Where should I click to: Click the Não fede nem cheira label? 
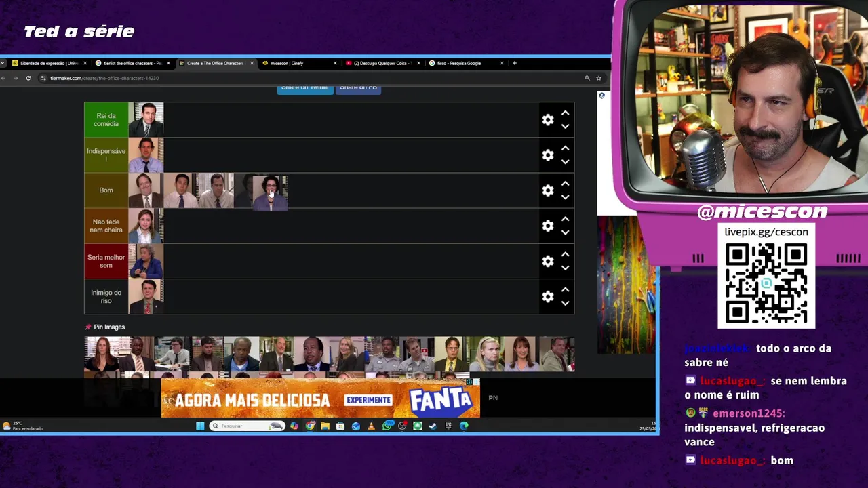(106, 226)
